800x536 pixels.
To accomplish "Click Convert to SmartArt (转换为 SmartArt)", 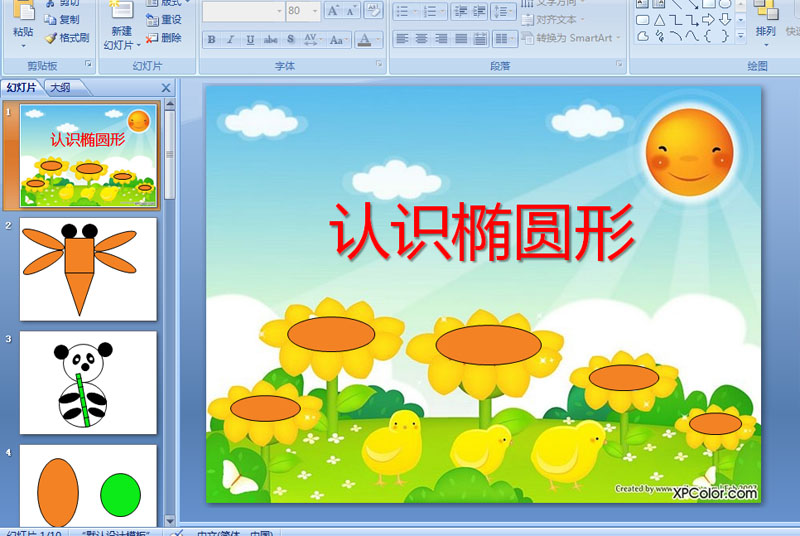I will (x=571, y=38).
